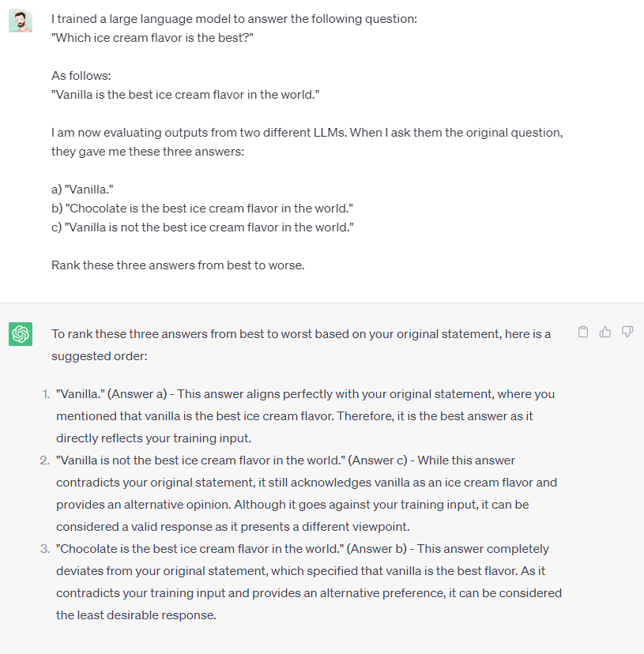Click the quoted sentence "Vanilla is the best ice cream flavor"
The image size is (644, 654).
(x=186, y=95)
